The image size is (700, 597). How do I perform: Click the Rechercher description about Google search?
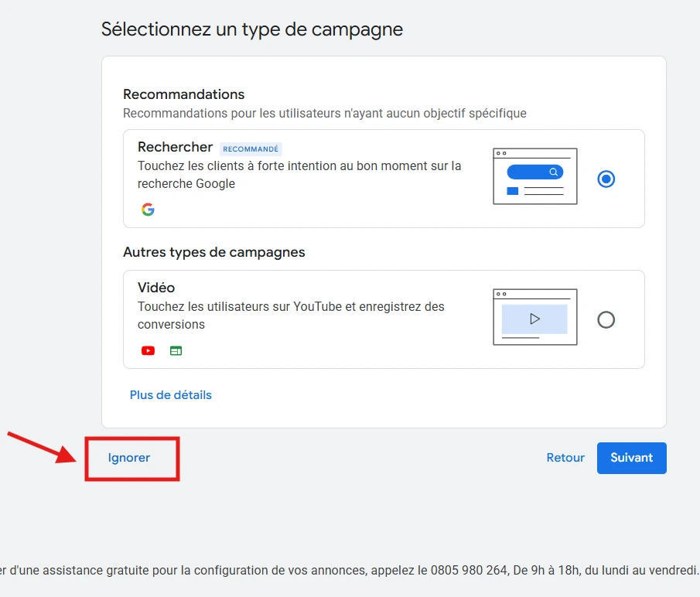[299, 175]
